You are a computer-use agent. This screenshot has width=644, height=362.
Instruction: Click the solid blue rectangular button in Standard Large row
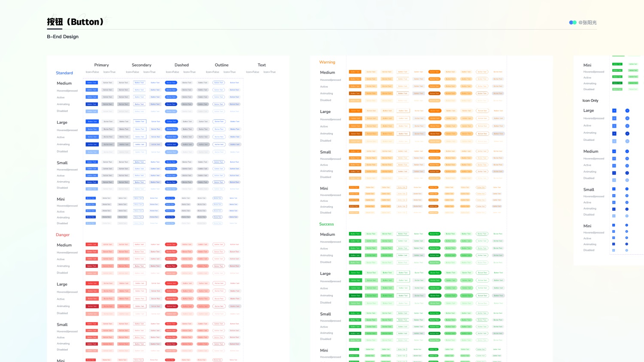[x=92, y=122]
